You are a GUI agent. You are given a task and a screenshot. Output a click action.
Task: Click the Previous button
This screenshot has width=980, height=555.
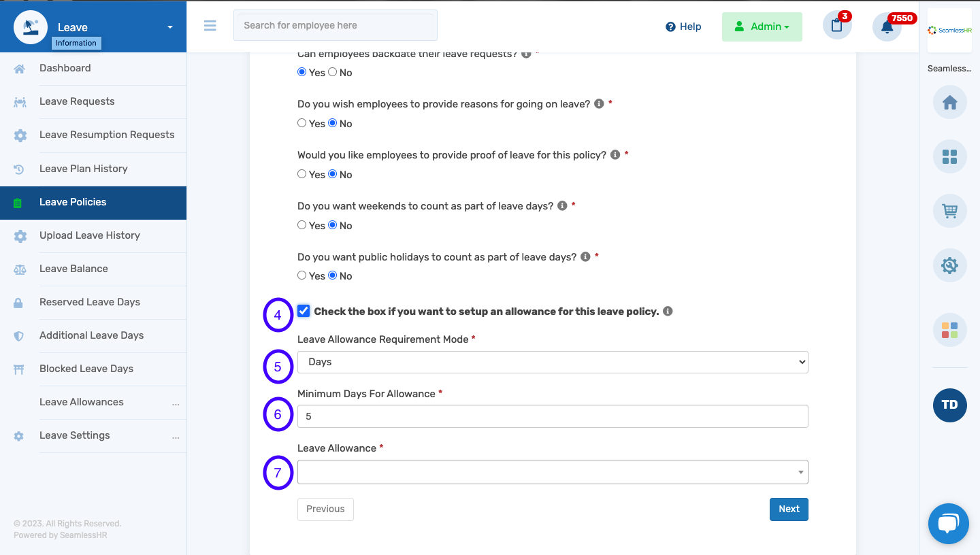click(325, 509)
